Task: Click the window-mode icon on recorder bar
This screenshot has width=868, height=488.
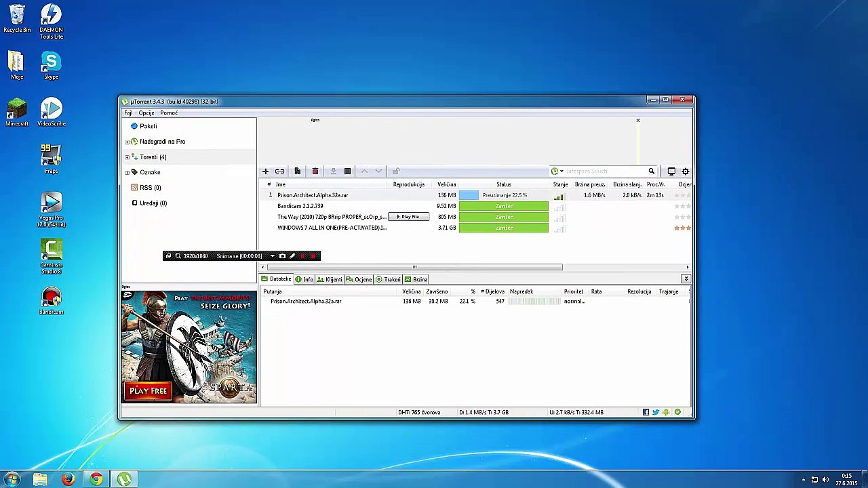Action: 169,256
